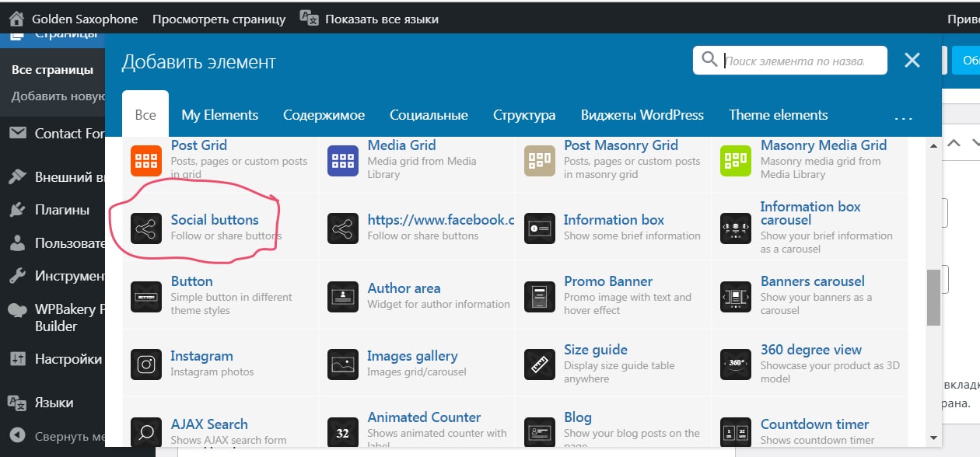This screenshot has height=457, width=980.
Task: Click the Instagram element icon
Action: 145,365
